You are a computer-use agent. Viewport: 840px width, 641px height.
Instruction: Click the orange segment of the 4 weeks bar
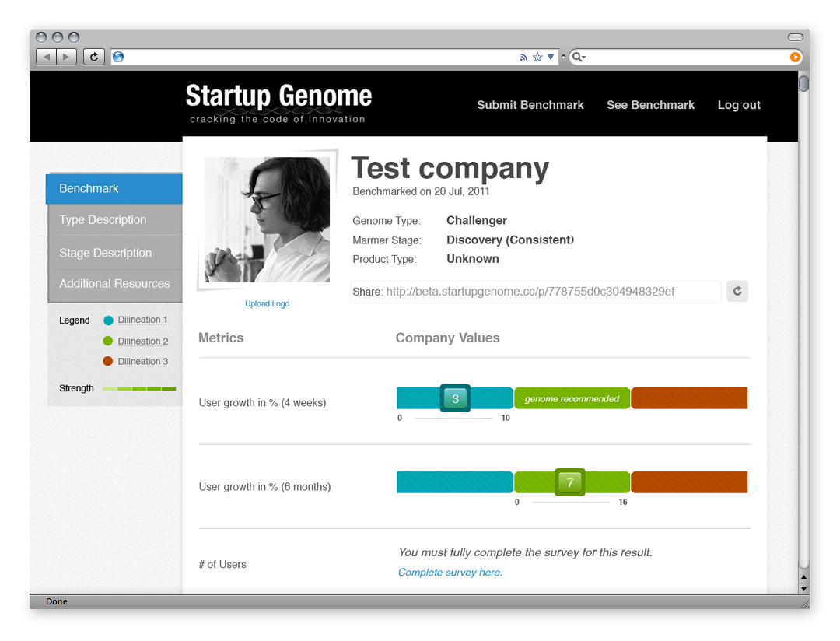[689, 398]
